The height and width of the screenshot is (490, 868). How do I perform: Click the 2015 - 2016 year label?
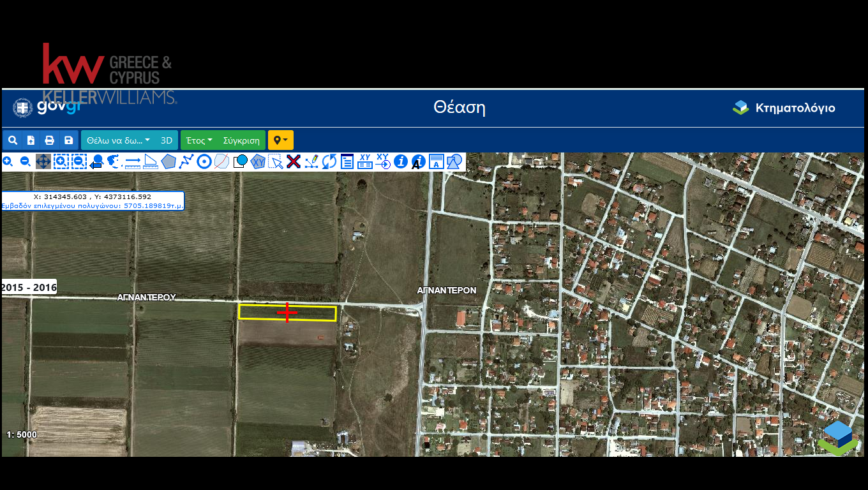(x=29, y=288)
